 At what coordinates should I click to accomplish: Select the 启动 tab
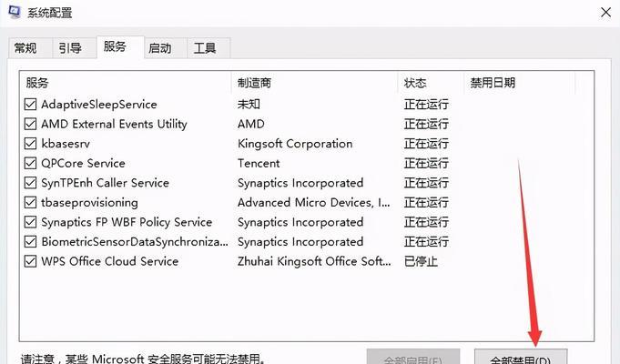pos(159,48)
